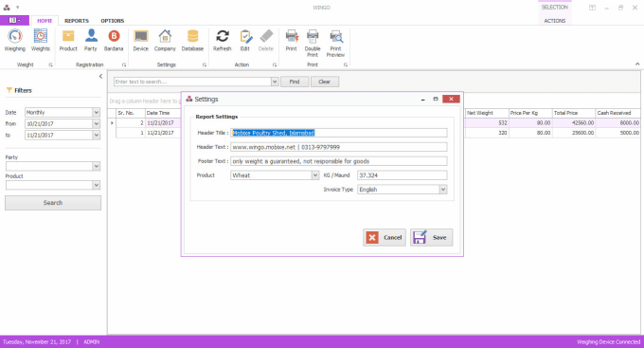Click the Header Text field
This screenshot has width=644, height=348.
339,147
